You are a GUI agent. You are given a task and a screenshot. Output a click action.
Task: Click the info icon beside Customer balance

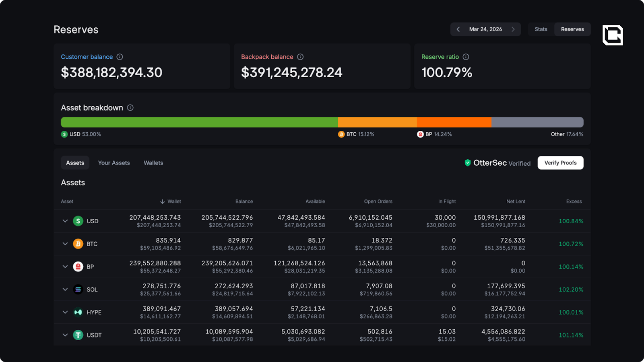pos(120,57)
